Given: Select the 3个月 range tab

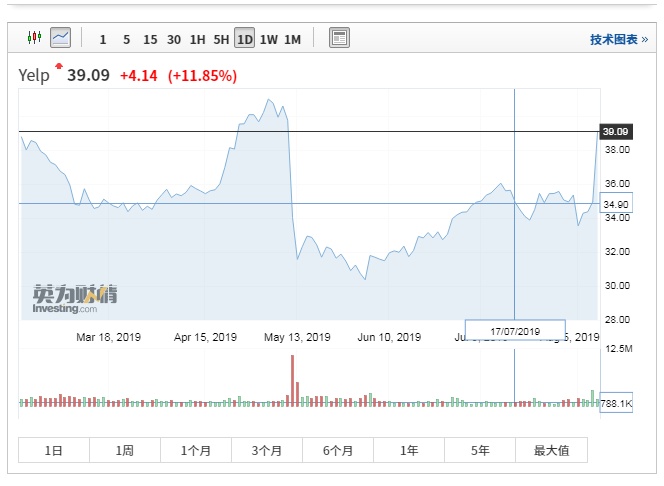Looking at the screenshot, I should [267, 450].
